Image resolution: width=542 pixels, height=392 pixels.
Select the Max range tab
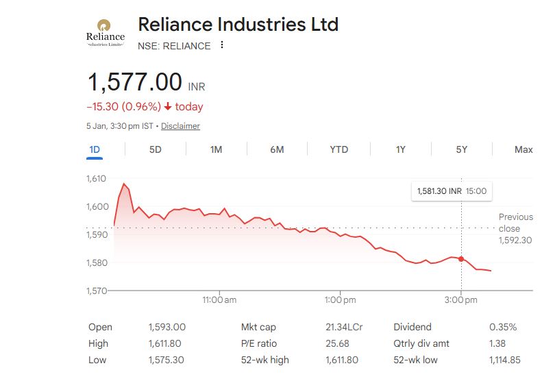click(523, 149)
